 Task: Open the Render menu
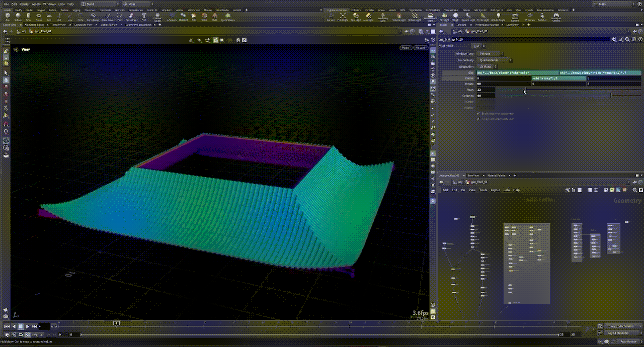[24, 4]
